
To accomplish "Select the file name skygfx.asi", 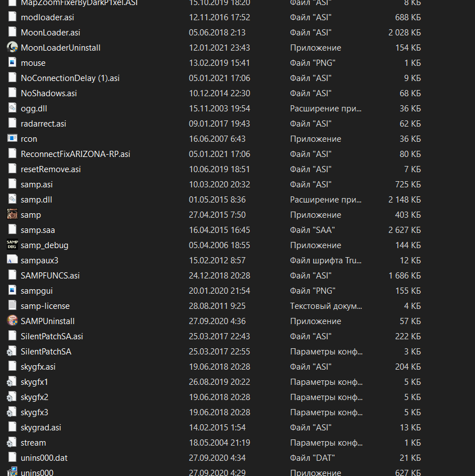I will point(38,367).
